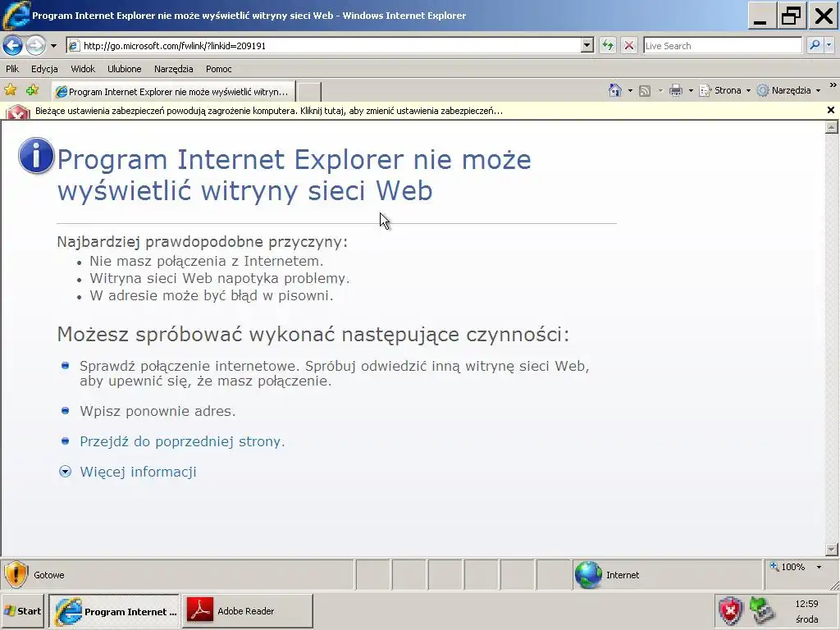Click the magnifier search button
This screenshot has height=630, width=840.
[x=815, y=46]
